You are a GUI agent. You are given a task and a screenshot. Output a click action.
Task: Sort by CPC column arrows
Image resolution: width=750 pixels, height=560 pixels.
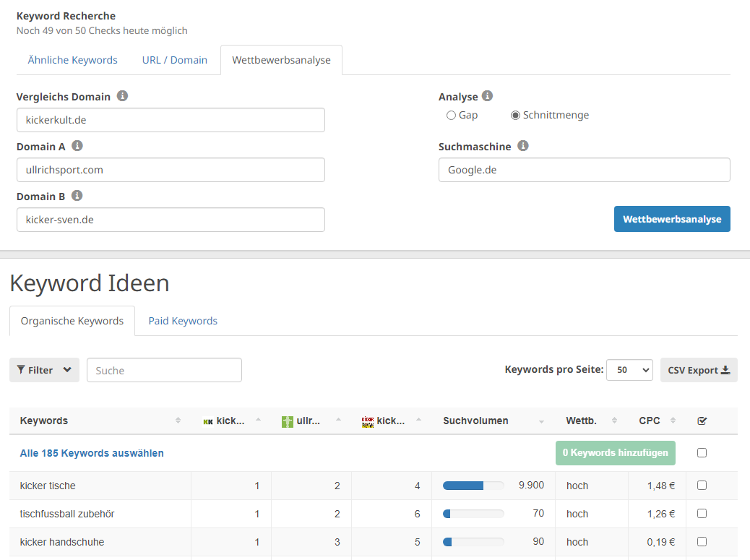(x=673, y=421)
